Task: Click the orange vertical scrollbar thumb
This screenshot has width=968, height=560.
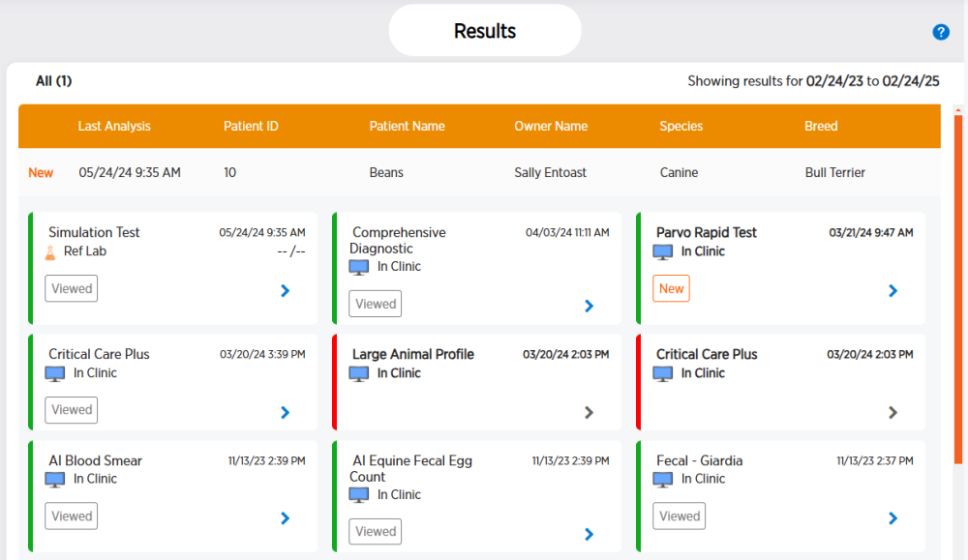Action: coord(958,289)
